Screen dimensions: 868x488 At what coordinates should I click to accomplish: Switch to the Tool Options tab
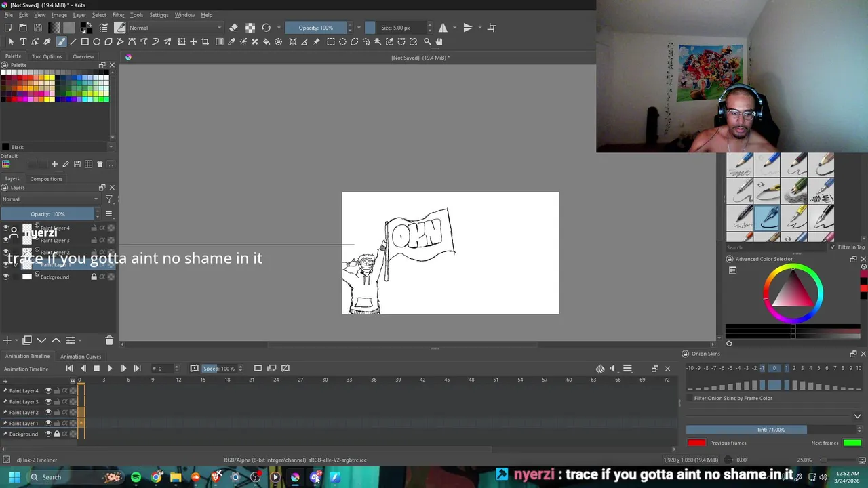47,56
